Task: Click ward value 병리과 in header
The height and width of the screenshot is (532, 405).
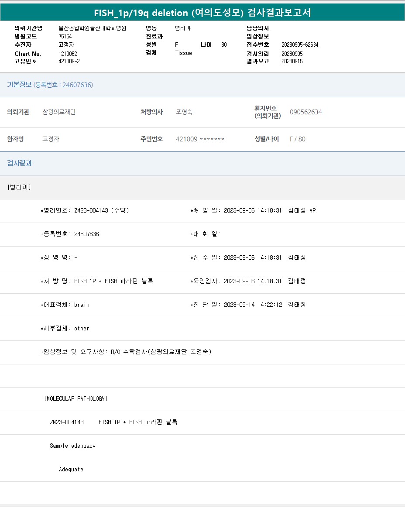Action: click(x=183, y=28)
